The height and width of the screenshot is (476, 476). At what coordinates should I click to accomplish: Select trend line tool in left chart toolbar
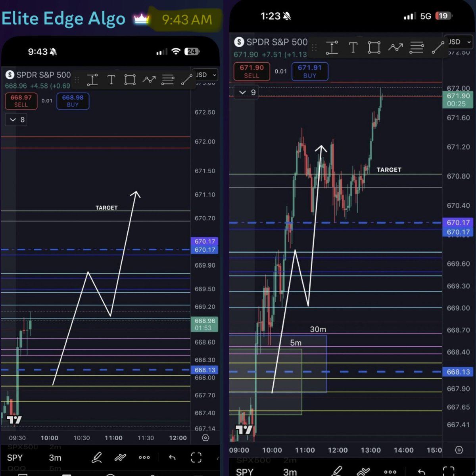187,80
